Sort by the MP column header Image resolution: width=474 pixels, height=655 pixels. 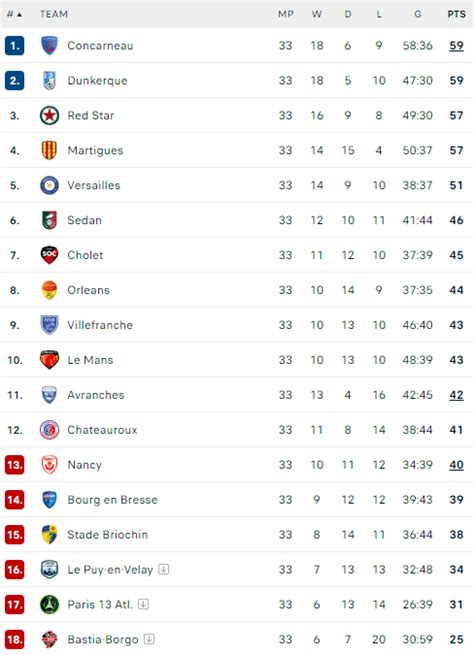coord(286,14)
